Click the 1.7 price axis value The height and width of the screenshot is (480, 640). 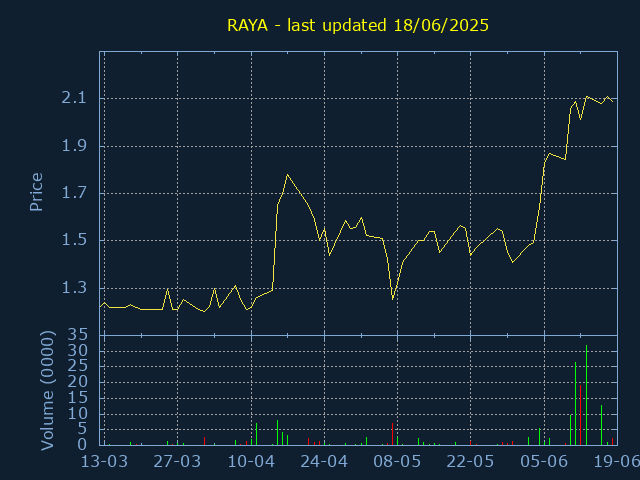(74, 193)
